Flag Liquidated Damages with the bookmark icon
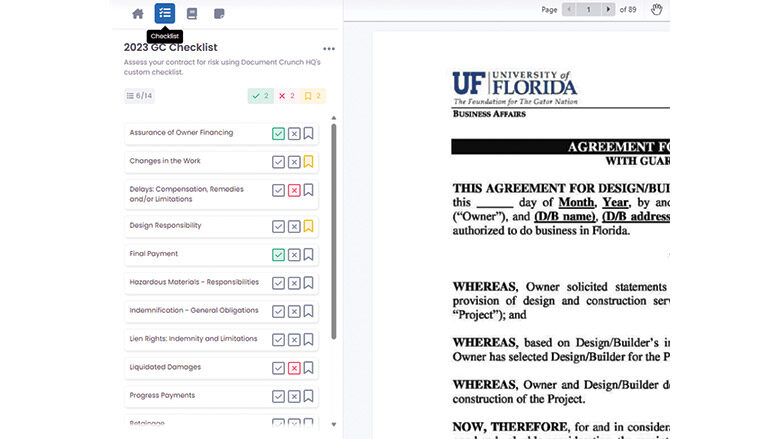The image size is (780, 439). 309,368
